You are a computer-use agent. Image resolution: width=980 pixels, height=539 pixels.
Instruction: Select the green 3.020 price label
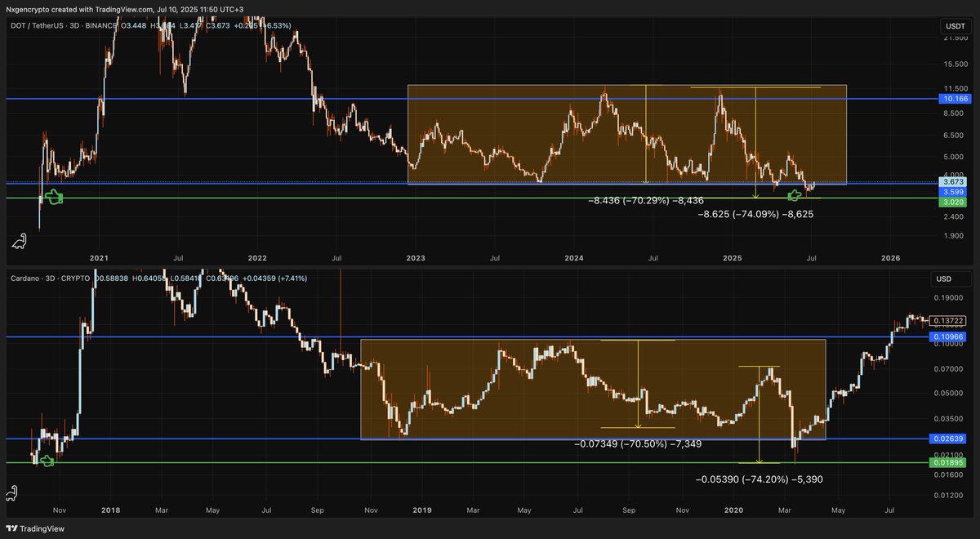click(954, 201)
